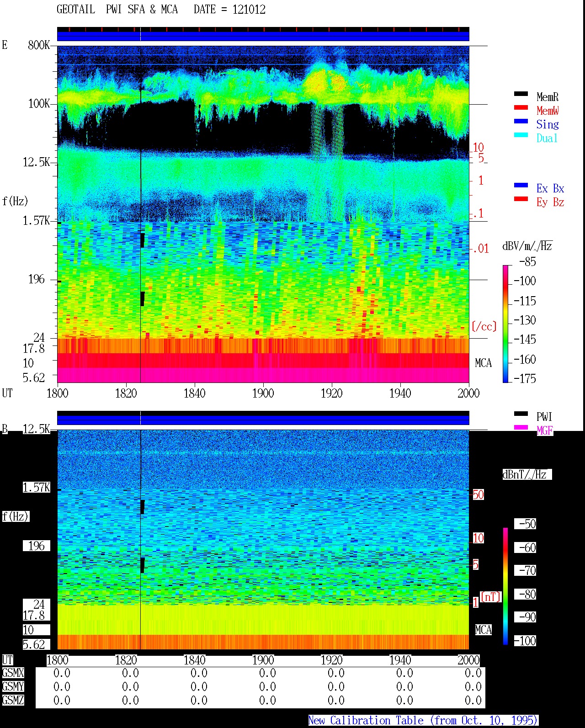
Task: Click the GSMZ row label
Action: [13, 700]
